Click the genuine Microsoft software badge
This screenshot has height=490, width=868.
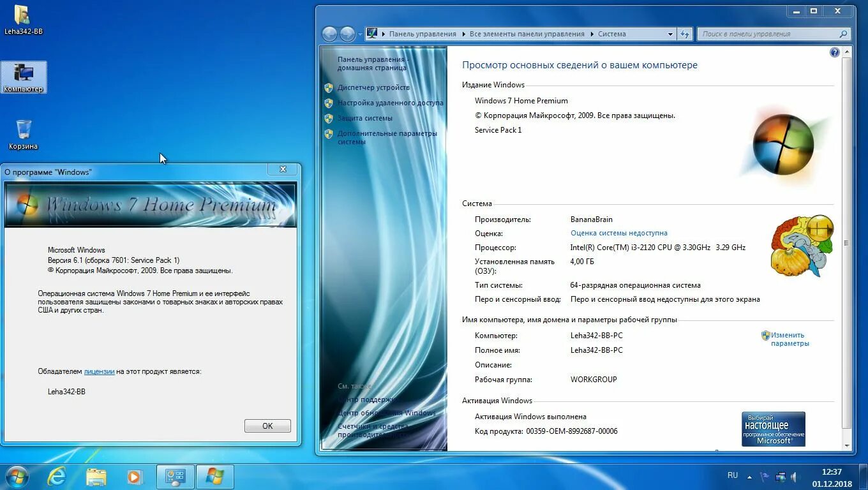pyautogui.click(x=774, y=429)
